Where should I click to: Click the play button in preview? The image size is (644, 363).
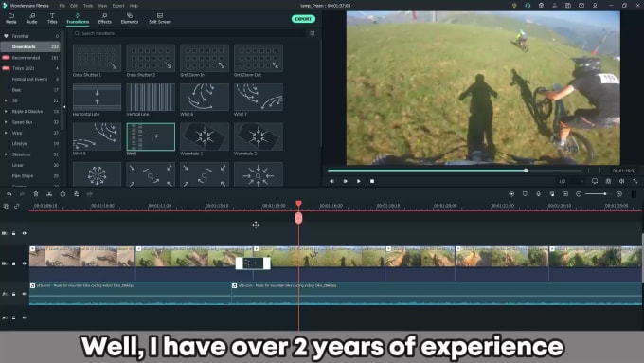(x=359, y=181)
